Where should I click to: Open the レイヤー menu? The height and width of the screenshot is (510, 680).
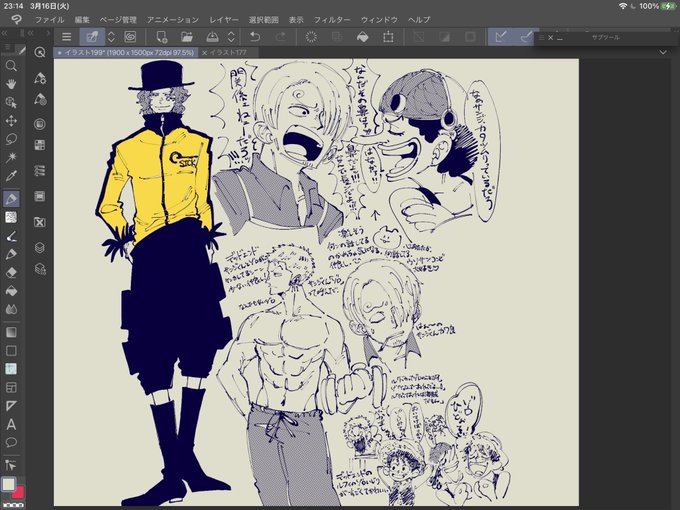224,20
